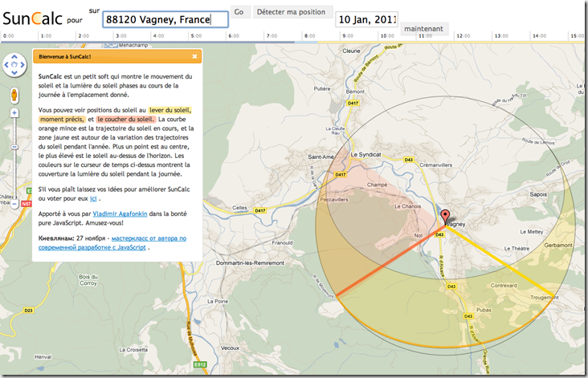Open the Vladimir Agafonkin link
The image size is (588, 378).
[x=120, y=214]
